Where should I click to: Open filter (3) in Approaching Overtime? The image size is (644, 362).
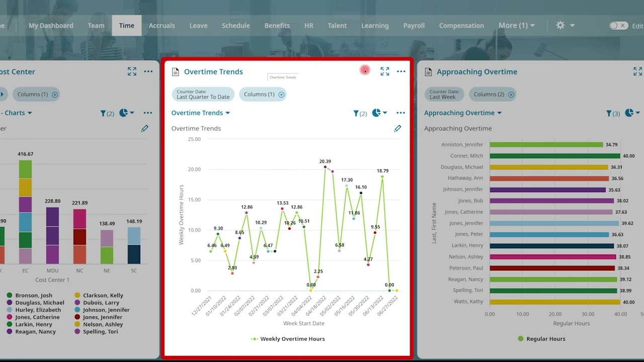point(613,114)
